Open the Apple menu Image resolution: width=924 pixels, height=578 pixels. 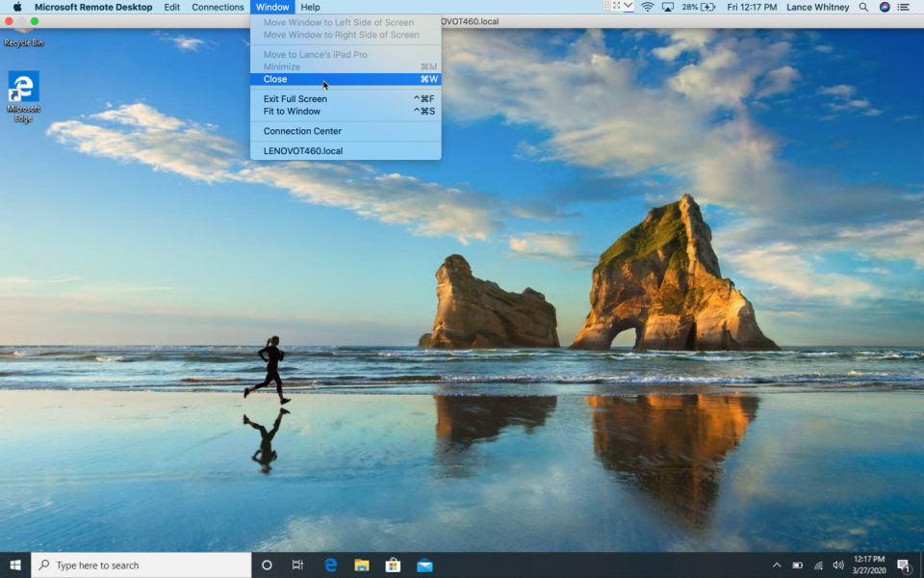coord(17,7)
